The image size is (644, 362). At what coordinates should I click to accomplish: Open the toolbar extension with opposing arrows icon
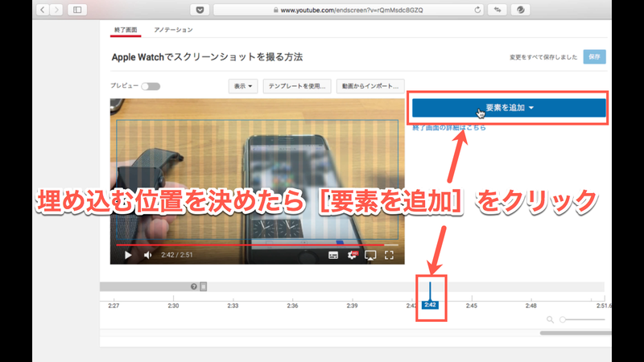click(497, 10)
